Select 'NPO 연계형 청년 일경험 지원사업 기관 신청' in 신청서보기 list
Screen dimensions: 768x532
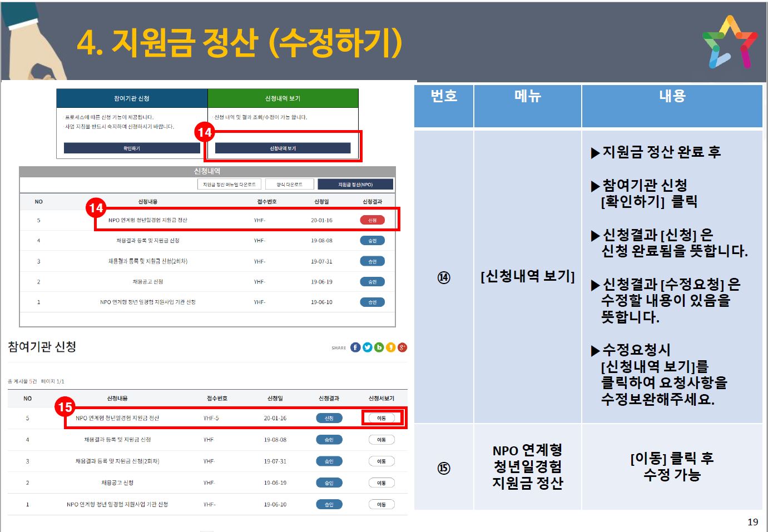click(117, 505)
